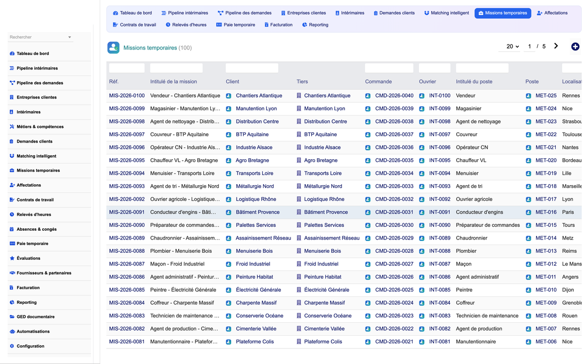
Task: Click the icon next to CMD-2026-0038
Action: coord(368,121)
